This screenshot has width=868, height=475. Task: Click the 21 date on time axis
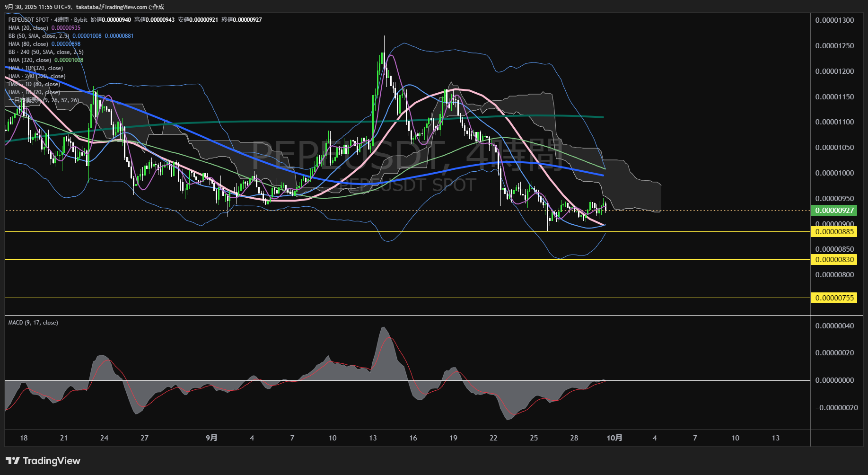pos(64,438)
